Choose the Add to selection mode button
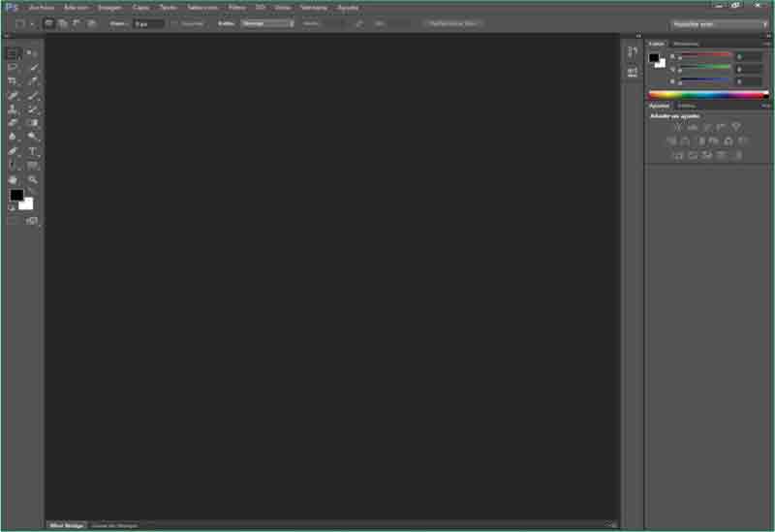Screen dimensions: 775x532 (x=63, y=23)
